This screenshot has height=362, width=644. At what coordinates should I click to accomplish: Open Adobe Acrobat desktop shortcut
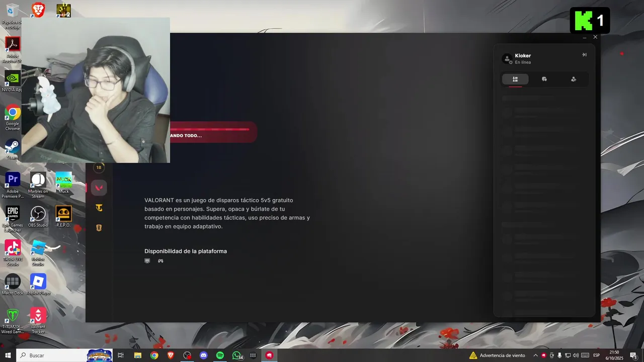[13, 50]
